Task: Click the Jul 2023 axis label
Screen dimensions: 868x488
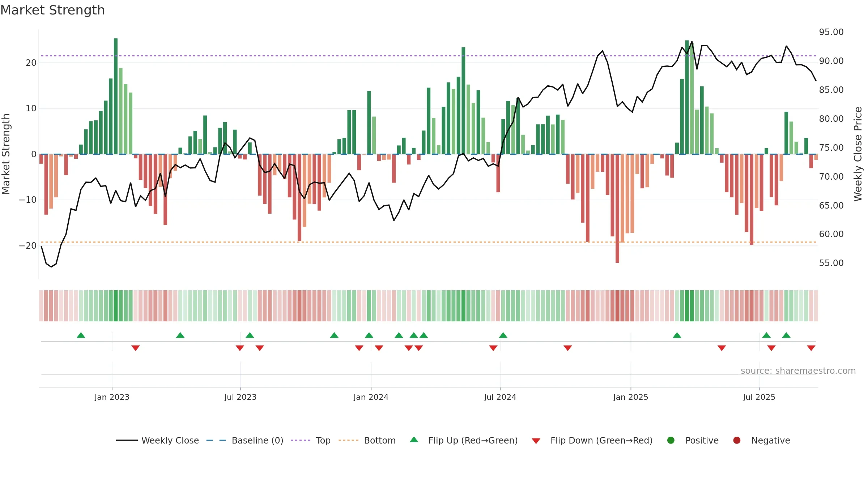Action: click(241, 397)
